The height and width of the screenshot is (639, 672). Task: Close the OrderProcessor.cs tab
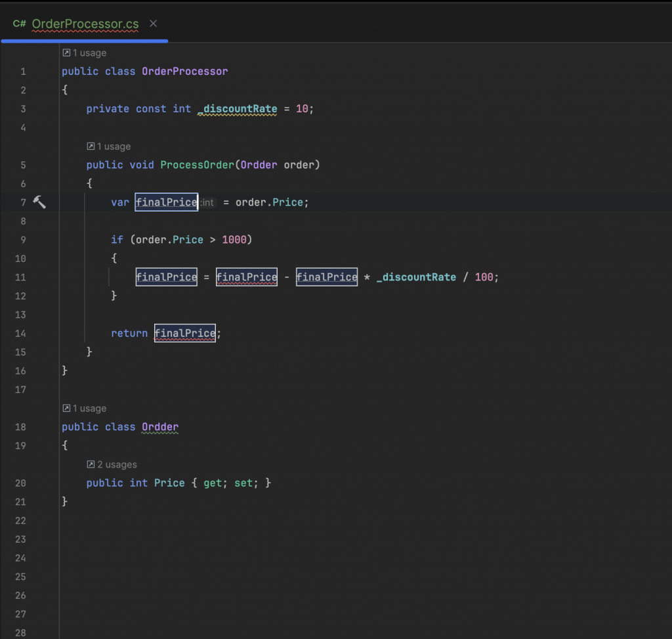click(x=153, y=24)
